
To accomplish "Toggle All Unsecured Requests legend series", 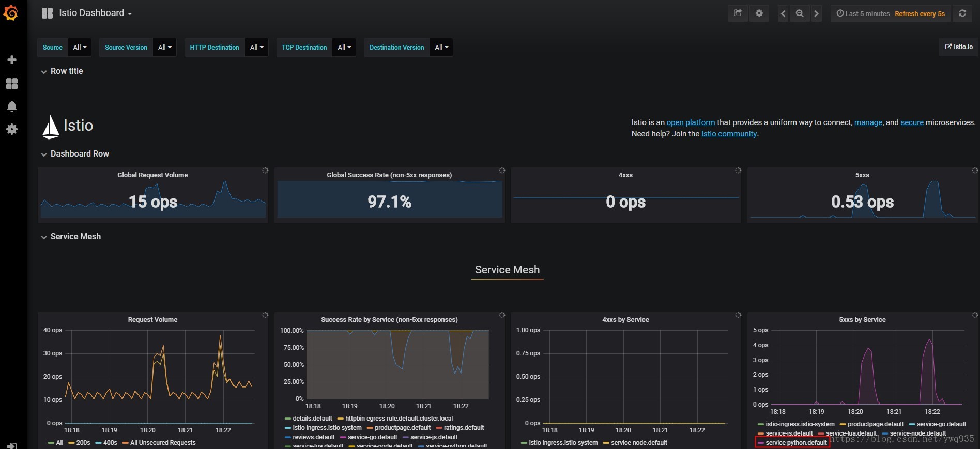I will (163, 443).
